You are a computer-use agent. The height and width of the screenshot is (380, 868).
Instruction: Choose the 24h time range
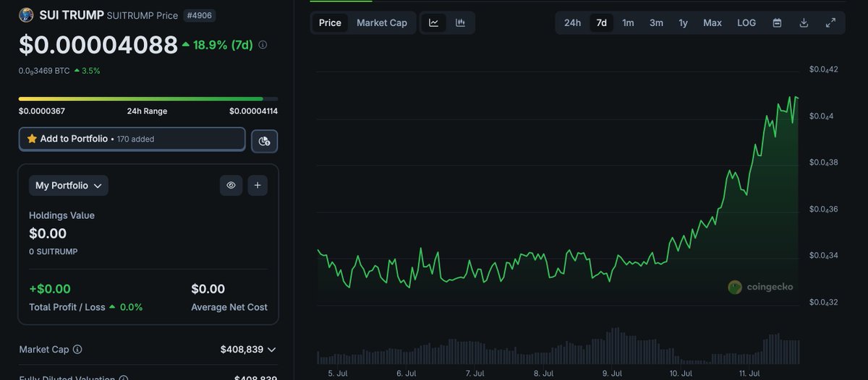572,22
